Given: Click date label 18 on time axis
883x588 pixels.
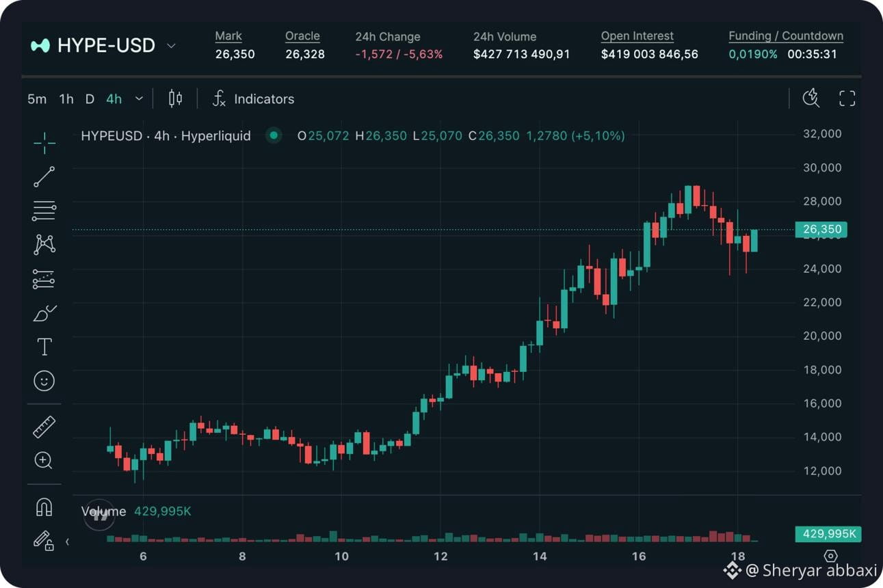Looking at the screenshot, I should coord(738,556).
